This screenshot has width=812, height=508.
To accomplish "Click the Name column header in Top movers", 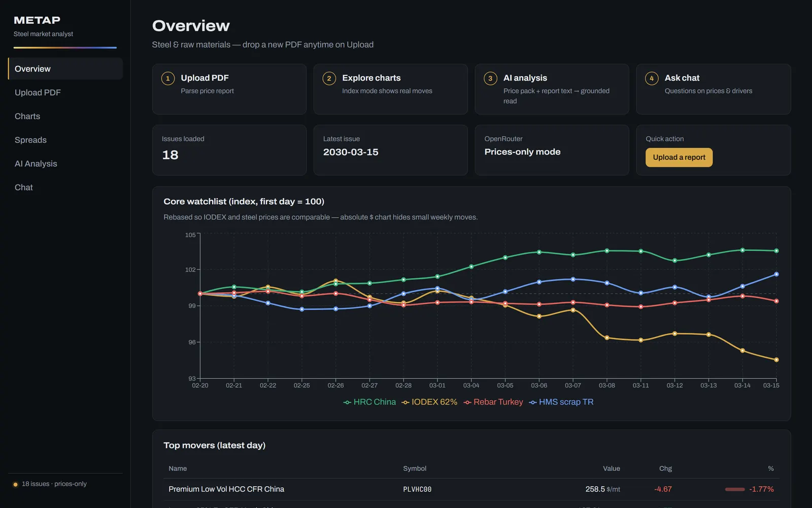I will 178,468.
